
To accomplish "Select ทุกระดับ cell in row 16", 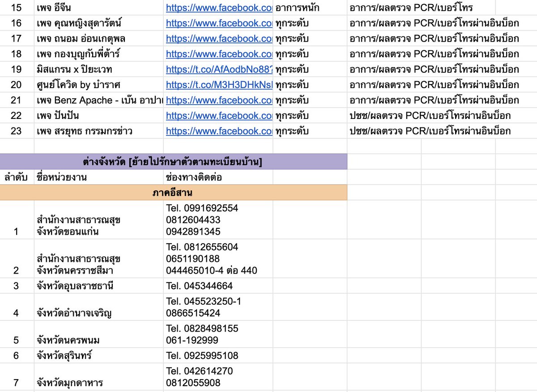I will point(310,23).
